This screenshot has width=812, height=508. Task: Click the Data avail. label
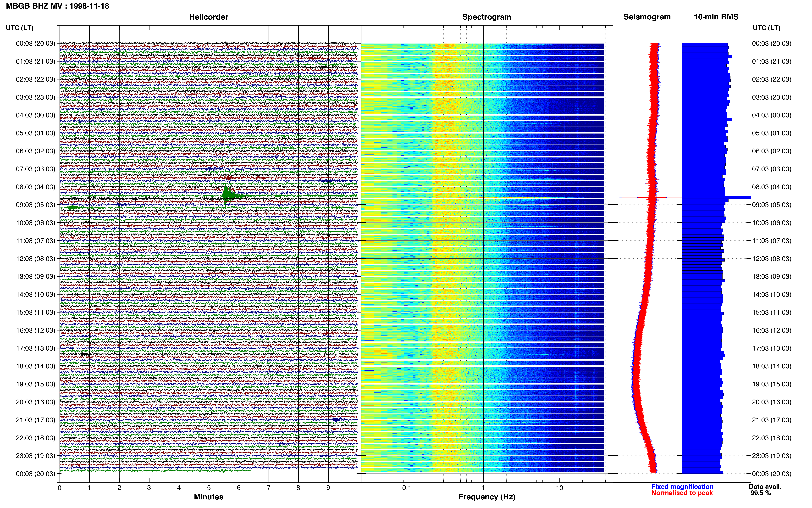pos(765,486)
